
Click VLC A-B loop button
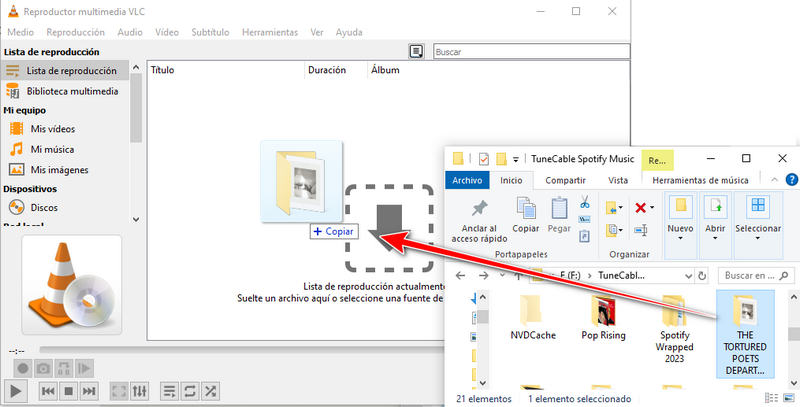tap(64, 368)
